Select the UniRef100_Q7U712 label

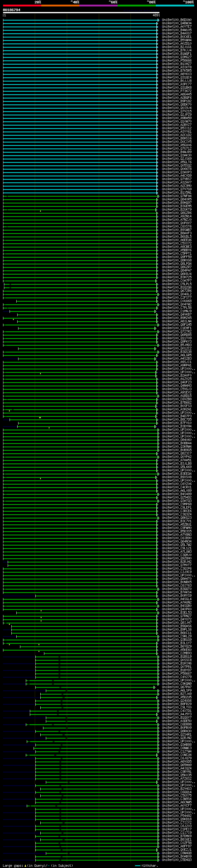pyautogui.click(x=177, y=149)
